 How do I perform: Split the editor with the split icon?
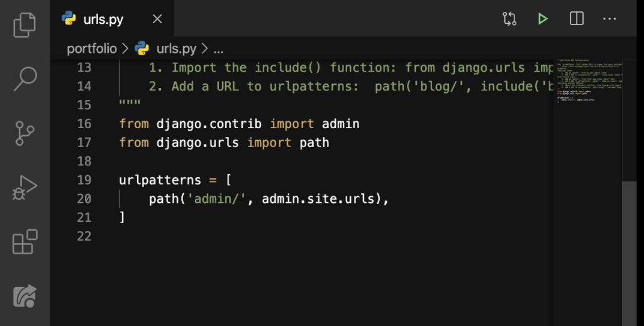point(577,18)
